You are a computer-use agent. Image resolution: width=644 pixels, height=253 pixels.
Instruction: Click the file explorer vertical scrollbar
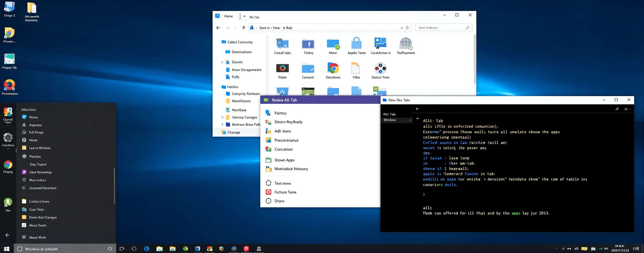475,59
